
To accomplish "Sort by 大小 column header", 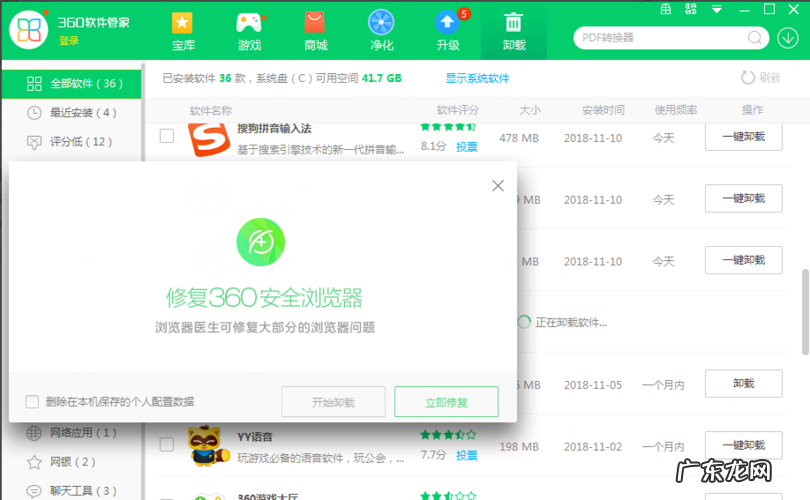I will [x=529, y=110].
